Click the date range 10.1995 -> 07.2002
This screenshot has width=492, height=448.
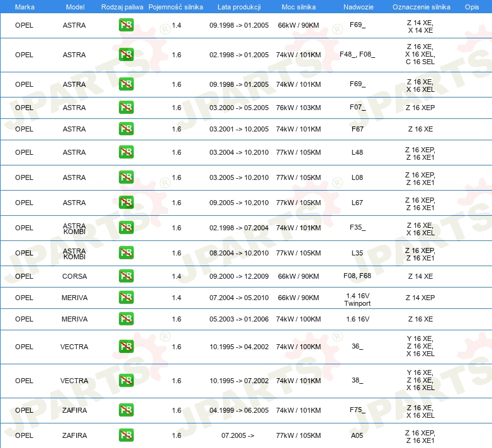coord(239,381)
